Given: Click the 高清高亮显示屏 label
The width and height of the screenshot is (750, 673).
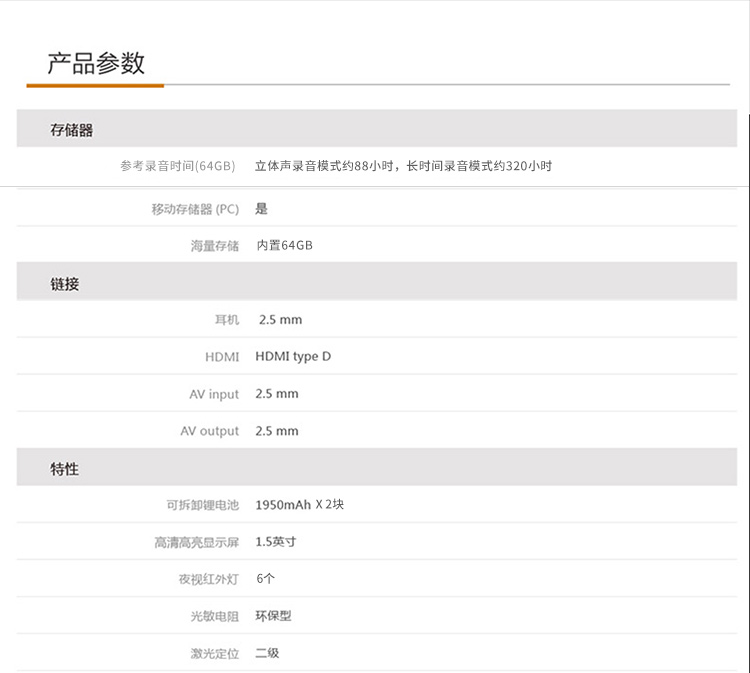Looking at the screenshot, I should pyautogui.click(x=197, y=542).
